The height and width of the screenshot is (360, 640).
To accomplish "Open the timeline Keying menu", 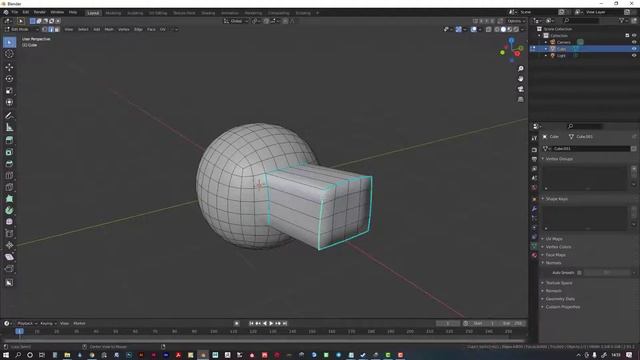I will (x=48, y=323).
